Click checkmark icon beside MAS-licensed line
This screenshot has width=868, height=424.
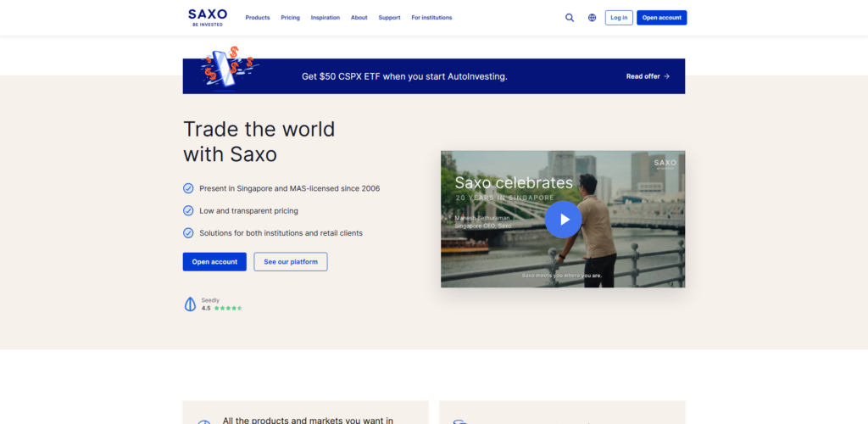[188, 188]
